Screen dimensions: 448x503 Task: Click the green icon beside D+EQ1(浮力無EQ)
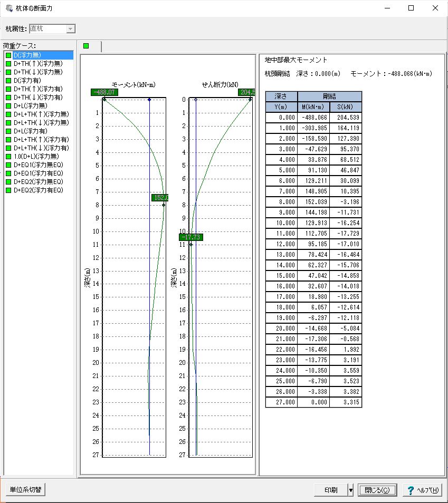(x=8, y=165)
